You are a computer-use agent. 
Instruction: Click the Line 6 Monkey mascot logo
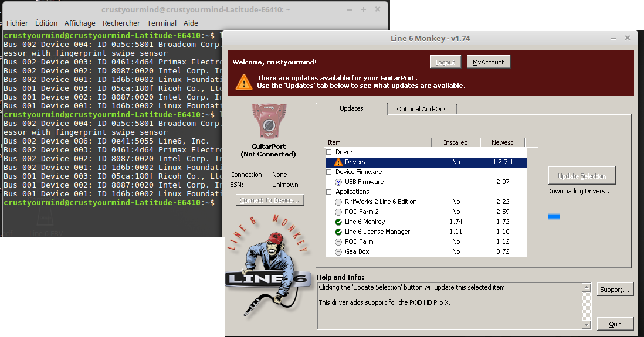pyautogui.click(x=268, y=266)
